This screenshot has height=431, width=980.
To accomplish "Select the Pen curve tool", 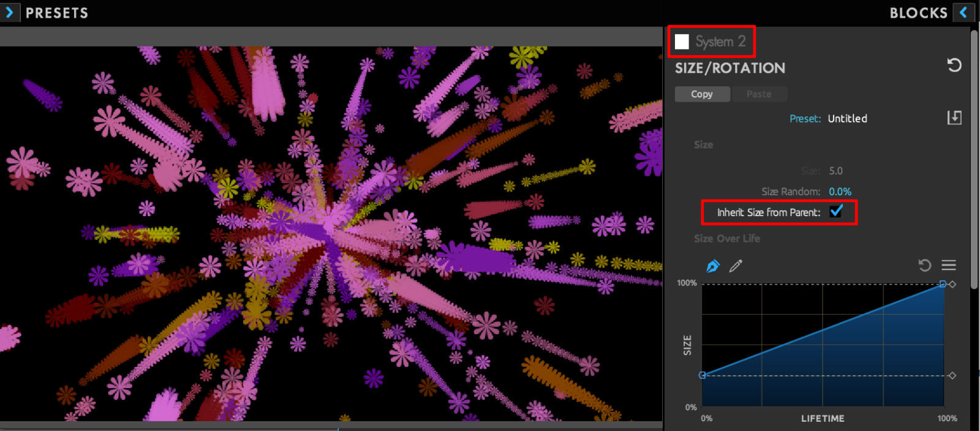I will pos(713,266).
